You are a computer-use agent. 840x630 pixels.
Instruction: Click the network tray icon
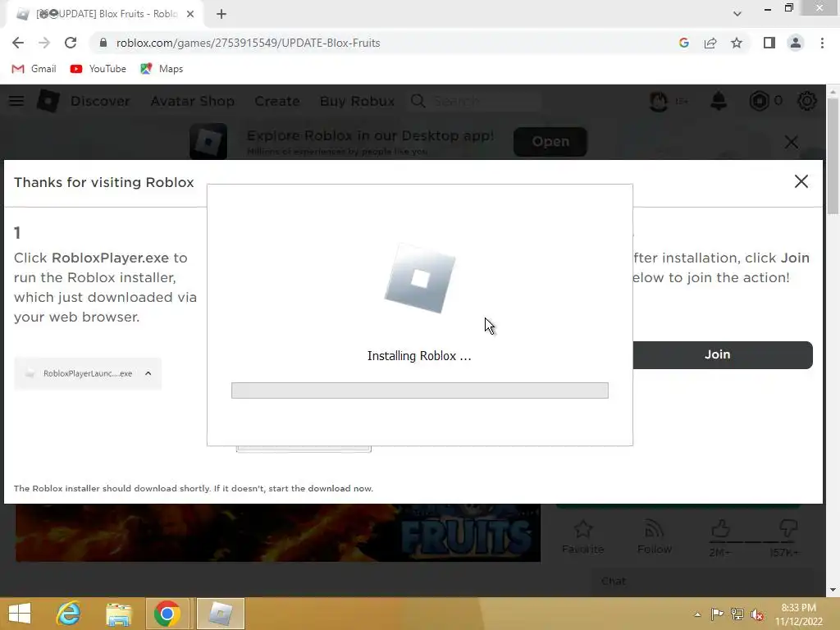(x=737, y=614)
